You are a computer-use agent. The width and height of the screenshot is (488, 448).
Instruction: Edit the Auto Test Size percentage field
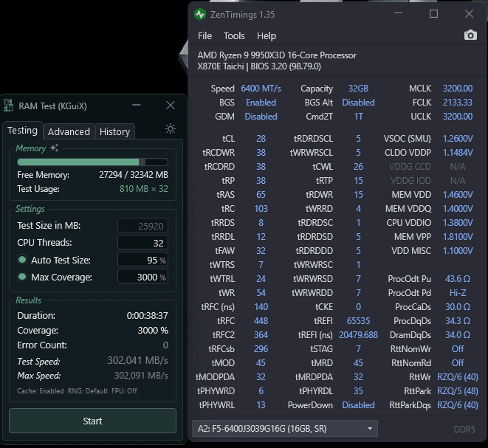pyautogui.click(x=142, y=260)
